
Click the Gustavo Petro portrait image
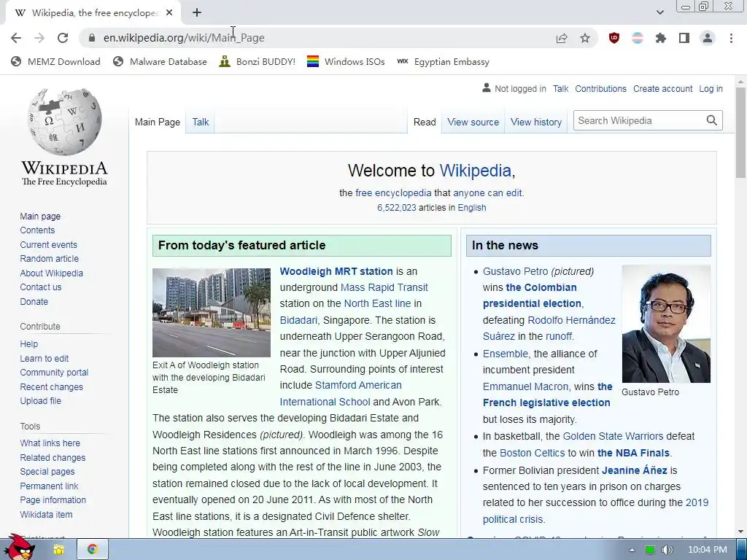tap(666, 324)
